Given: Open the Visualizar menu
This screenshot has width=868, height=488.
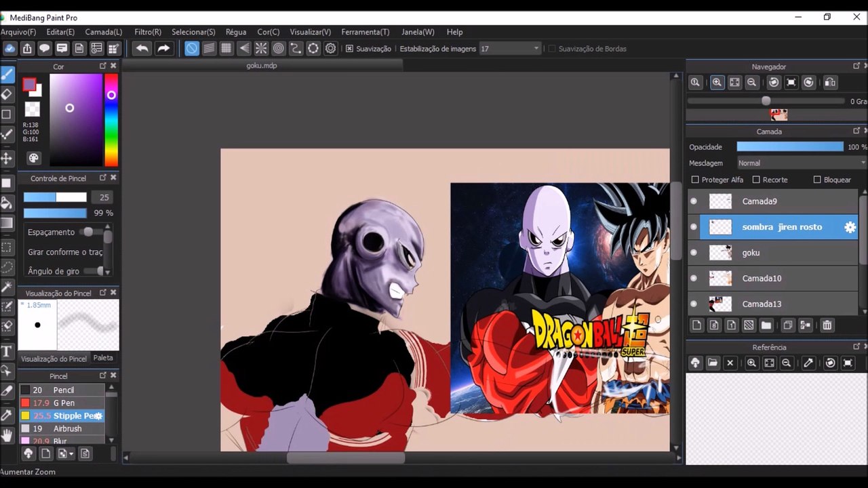Looking at the screenshot, I should coord(311,32).
